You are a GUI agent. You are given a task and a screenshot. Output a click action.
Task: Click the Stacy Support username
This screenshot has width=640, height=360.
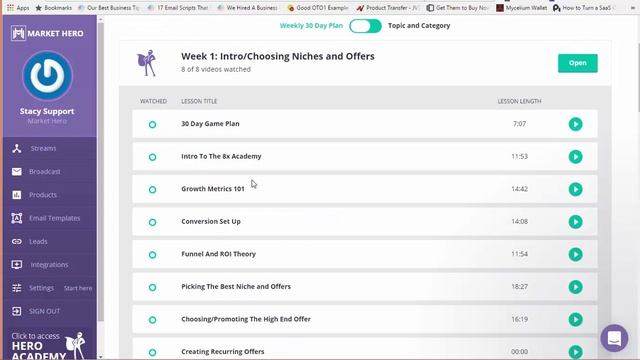47,111
